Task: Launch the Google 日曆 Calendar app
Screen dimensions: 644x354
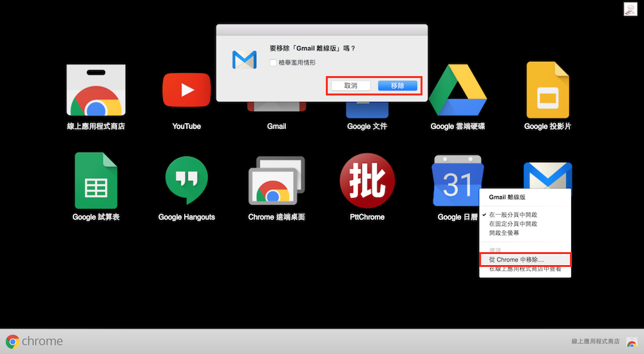Action: [456, 181]
